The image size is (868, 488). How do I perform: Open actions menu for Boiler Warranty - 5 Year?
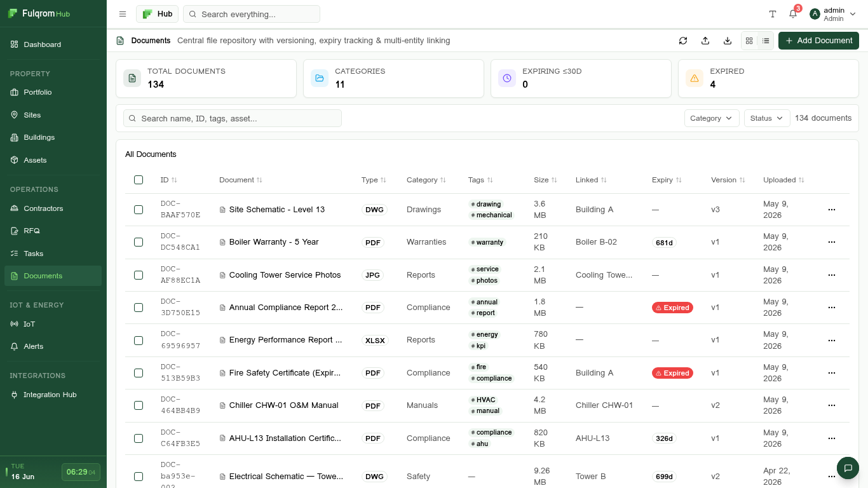point(832,242)
